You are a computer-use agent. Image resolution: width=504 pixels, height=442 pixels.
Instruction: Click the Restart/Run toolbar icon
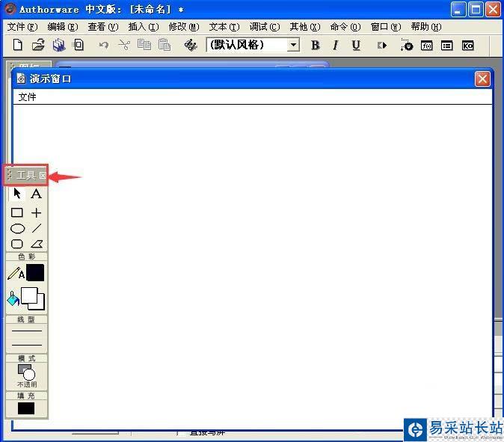tap(382, 46)
